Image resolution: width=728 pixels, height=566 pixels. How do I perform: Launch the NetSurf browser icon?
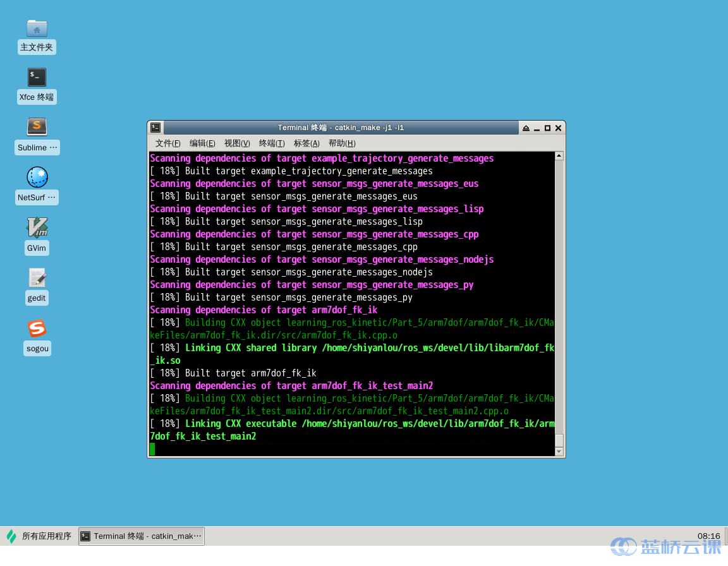(x=37, y=178)
